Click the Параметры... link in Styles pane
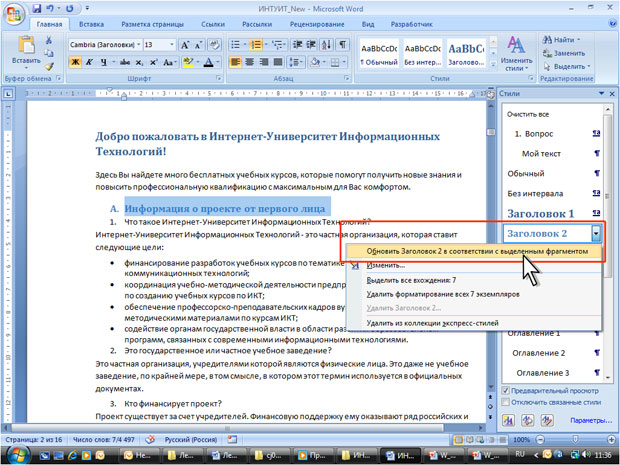620x465 pixels. (x=591, y=420)
